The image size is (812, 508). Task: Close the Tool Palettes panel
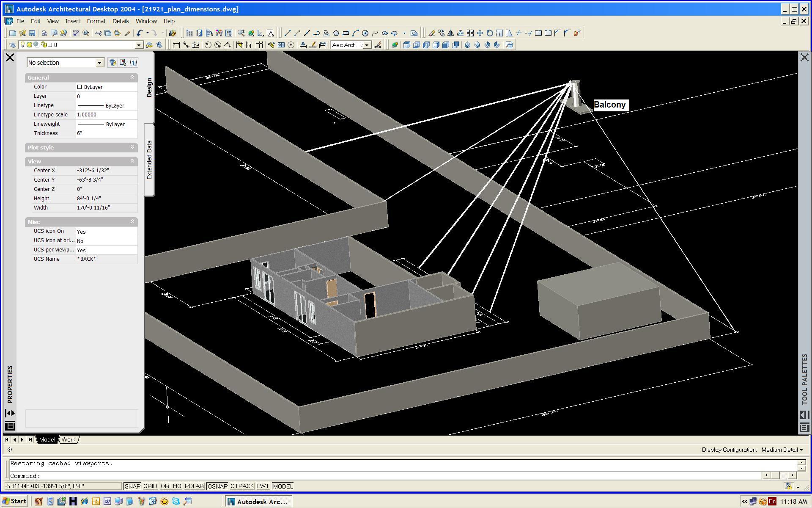pyautogui.click(x=804, y=58)
